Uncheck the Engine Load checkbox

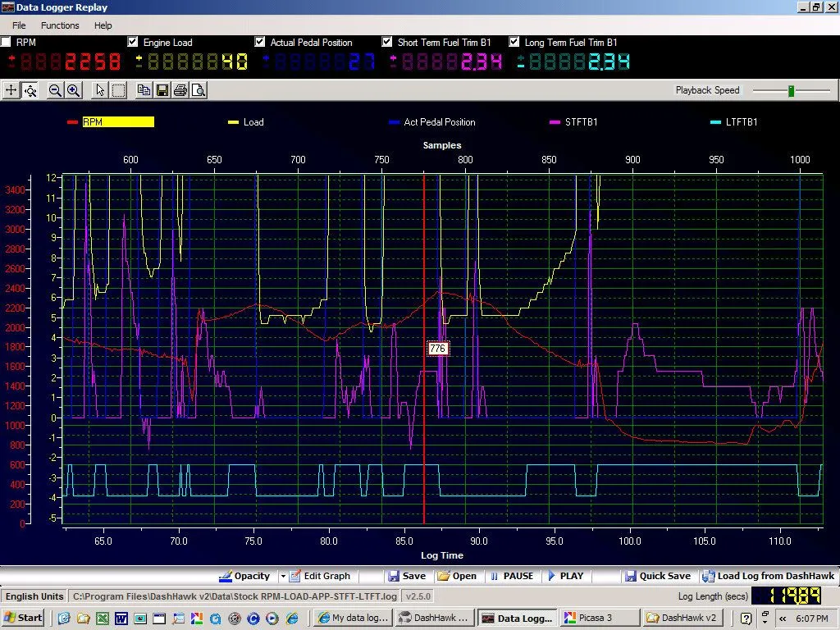click(134, 42)
